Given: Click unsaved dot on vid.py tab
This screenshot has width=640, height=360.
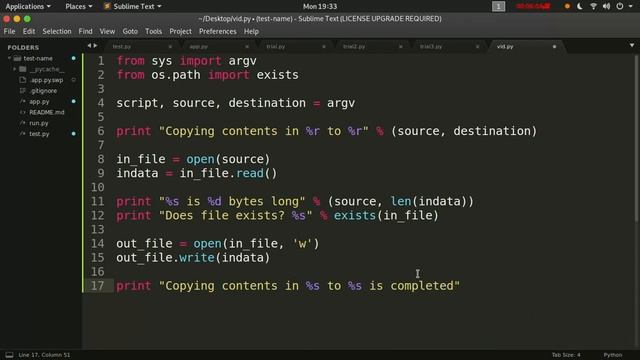Looking at the screenshot, I should click(554, 47).
